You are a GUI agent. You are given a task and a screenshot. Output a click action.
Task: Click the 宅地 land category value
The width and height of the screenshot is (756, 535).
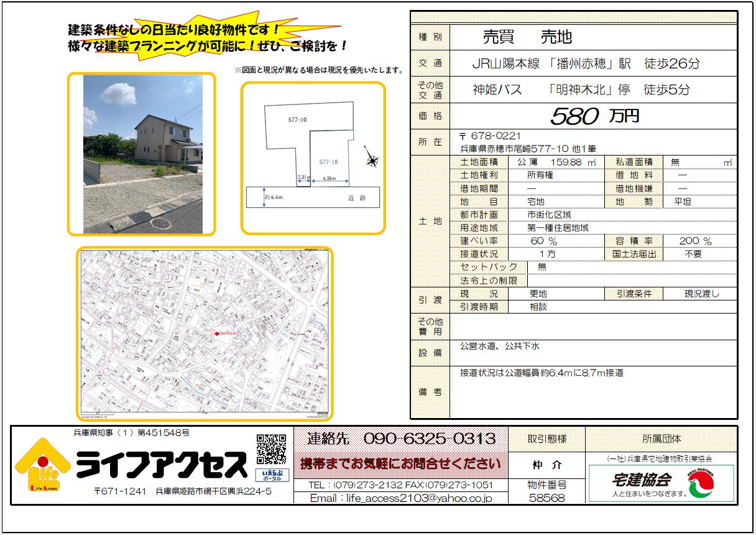535,202
